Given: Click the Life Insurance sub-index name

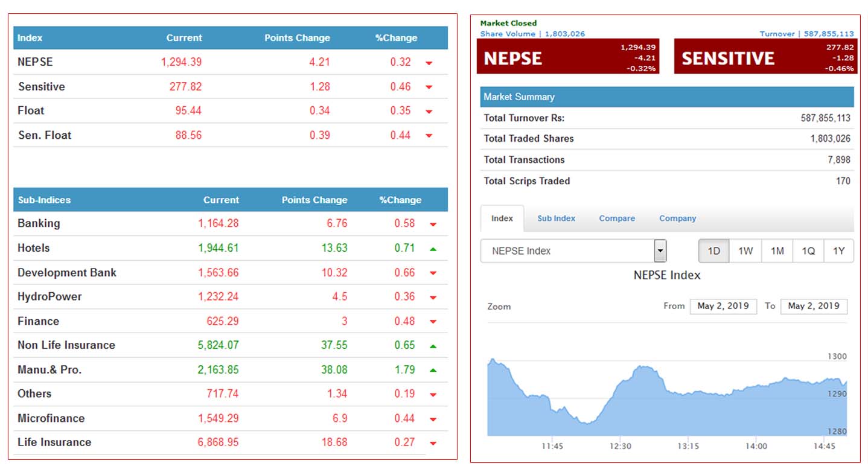Looking at the screenshot, I should [54, 442].
